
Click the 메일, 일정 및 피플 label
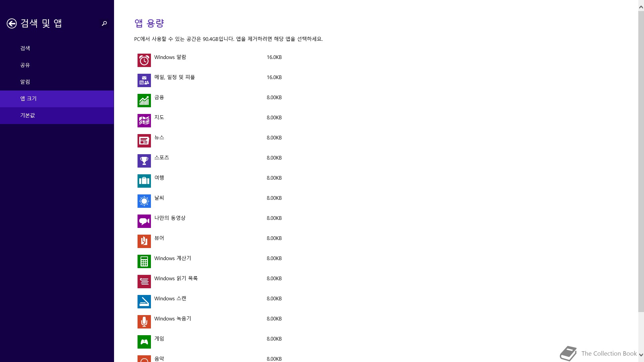pos(174,77)
